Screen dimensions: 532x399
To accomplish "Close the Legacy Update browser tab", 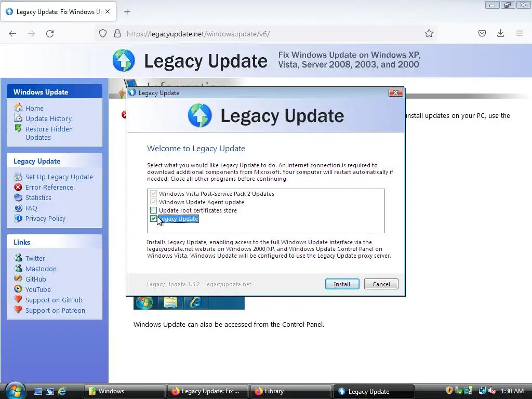I will pyautogui.click(x=108, y=11).
